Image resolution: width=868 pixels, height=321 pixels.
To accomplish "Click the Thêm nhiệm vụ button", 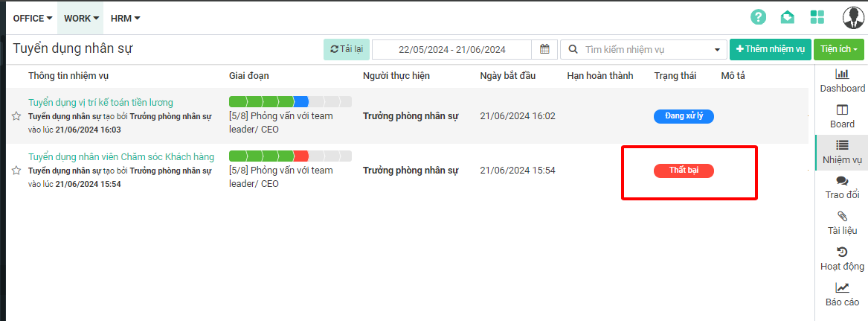I will pyautogui.click(x=770, y=49).
